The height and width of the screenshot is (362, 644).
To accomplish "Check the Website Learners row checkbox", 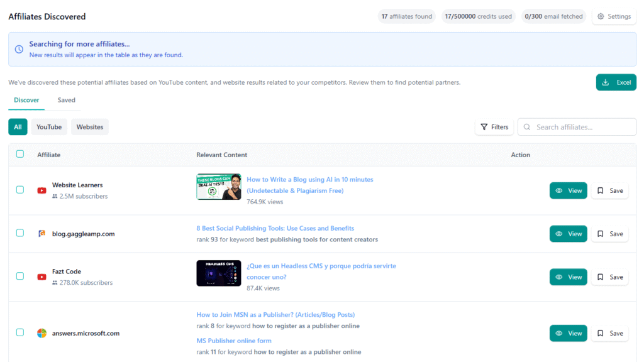I will (x=20, y=190).
